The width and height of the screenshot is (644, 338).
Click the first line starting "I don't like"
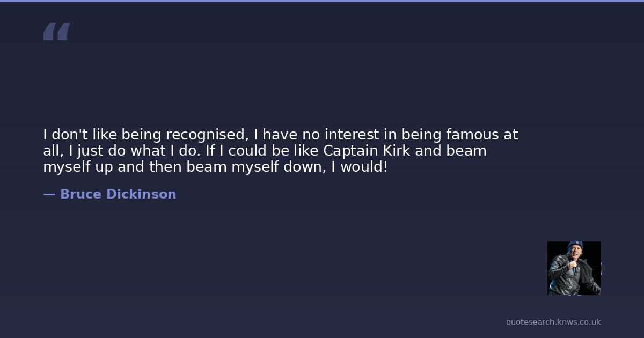[x=280, y=135]
